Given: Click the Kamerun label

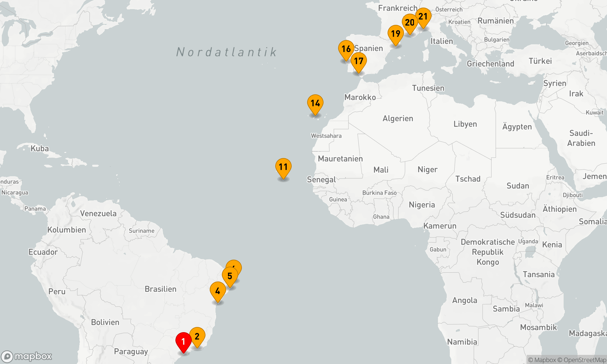Looking at the screenshot, I should [440, 226].
